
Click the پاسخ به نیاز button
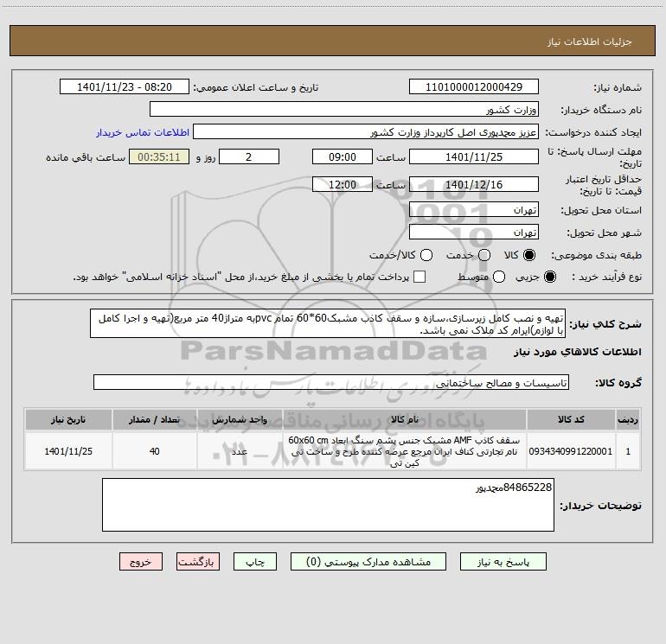coord(503,562)
